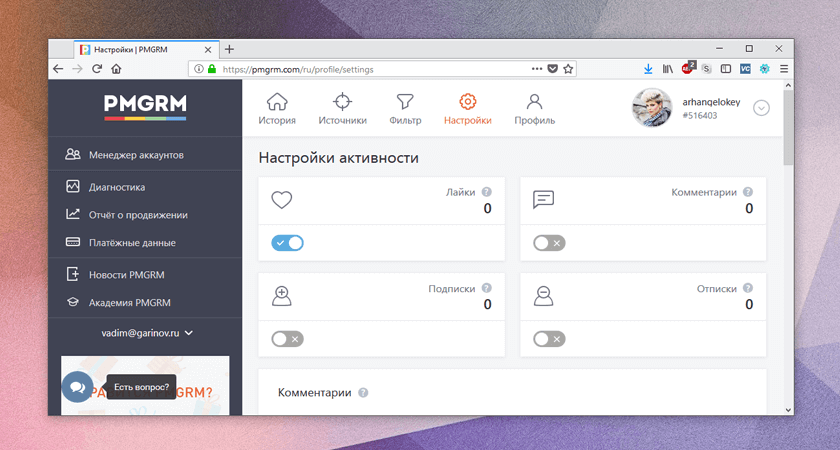Click the help icon next to Лайки
840x450 pixels.
click(486, 192)
